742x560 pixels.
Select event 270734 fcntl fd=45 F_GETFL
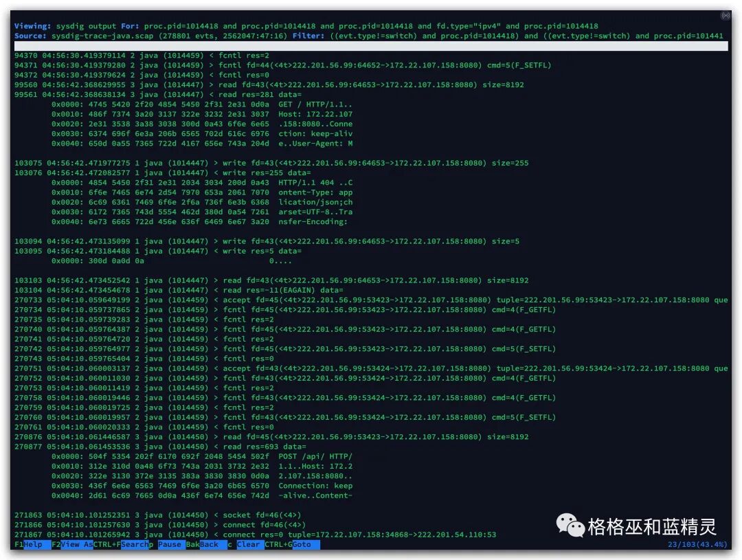click(285, 310)
